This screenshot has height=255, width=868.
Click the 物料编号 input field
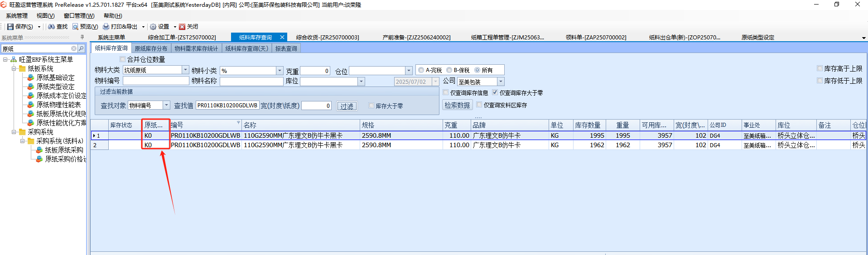tap(156, 81)
